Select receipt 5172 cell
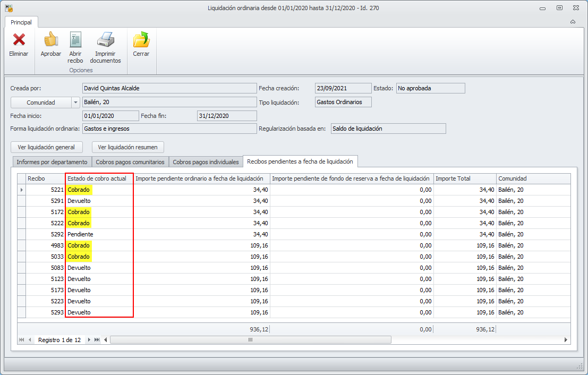The height and width of the screenshot is (375, 588). [x=45, y=212]
